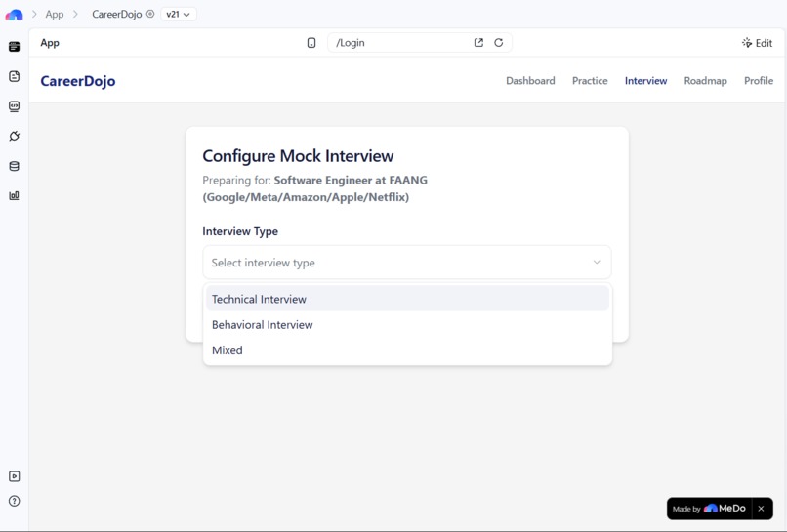Image resolution: width=787 pixels, height=532 pixels.
Task: Go to Interview nav item
Action: [645, 81]
